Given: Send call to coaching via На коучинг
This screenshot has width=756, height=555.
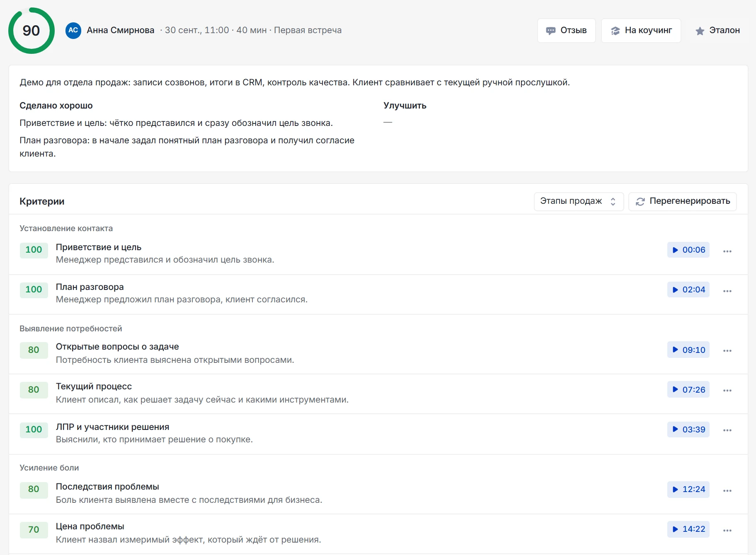Looking at the screenshot, I should [x=641, y=31].
